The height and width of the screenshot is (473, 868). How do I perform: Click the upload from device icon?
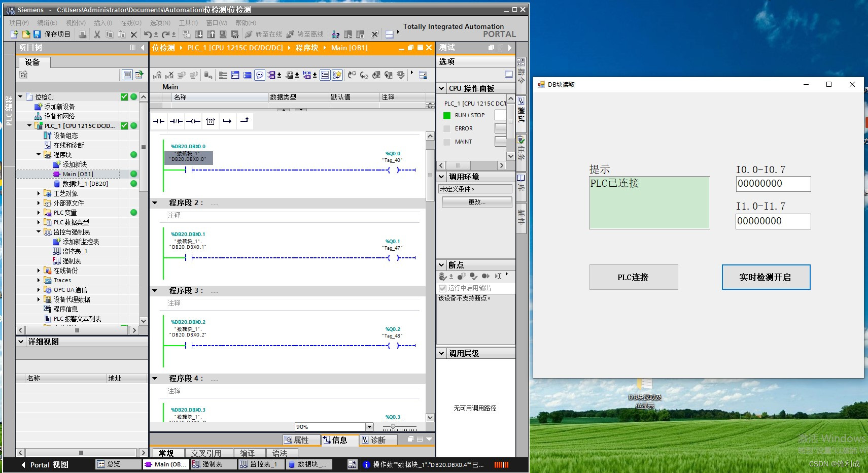pos(211,34)
